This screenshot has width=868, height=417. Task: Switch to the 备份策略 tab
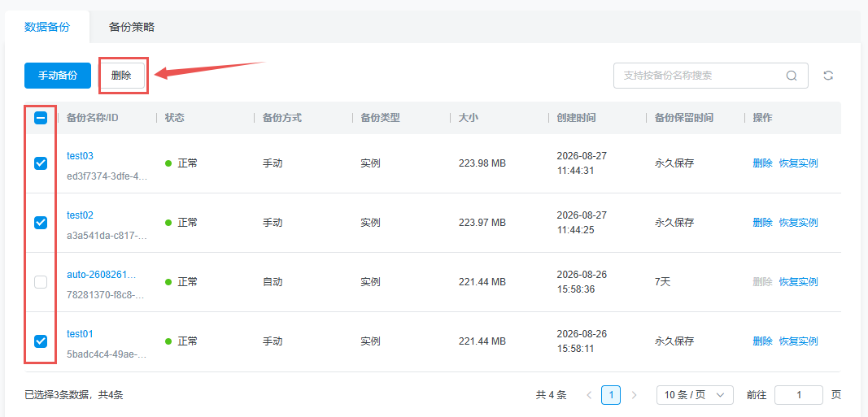point(132,27)
